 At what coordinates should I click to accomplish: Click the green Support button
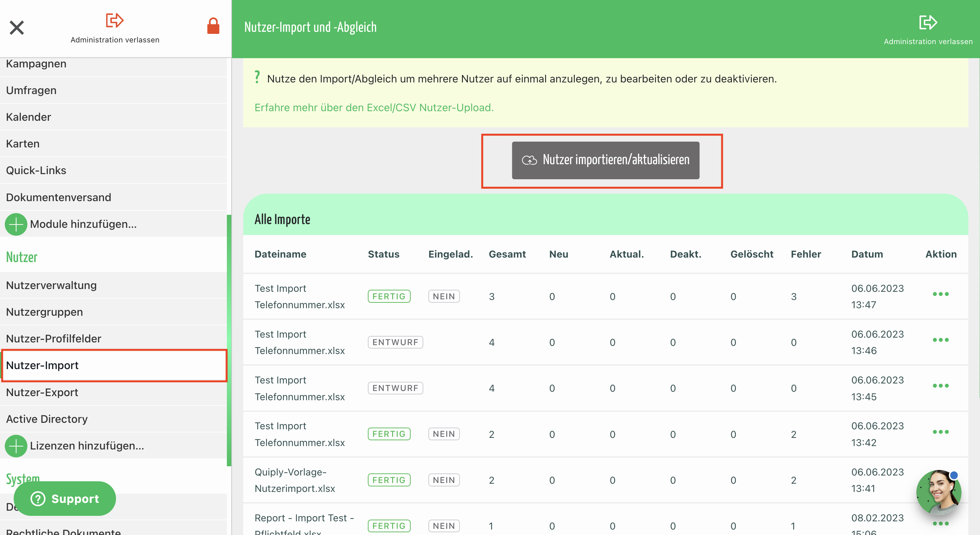pyautogui.click(x=65, y=498)
